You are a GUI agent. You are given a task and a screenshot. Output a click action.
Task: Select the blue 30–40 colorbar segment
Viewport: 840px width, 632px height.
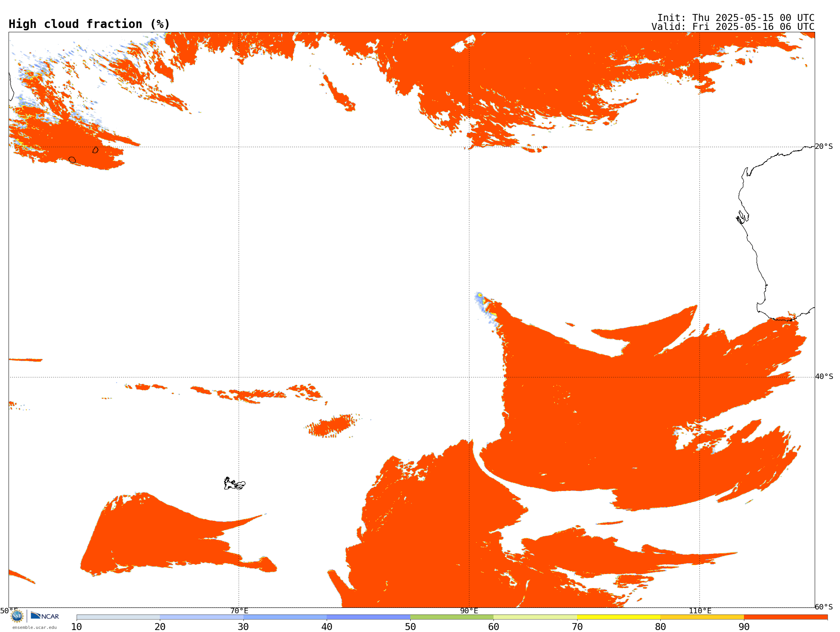pyautogui.click(x=285, y=617)
